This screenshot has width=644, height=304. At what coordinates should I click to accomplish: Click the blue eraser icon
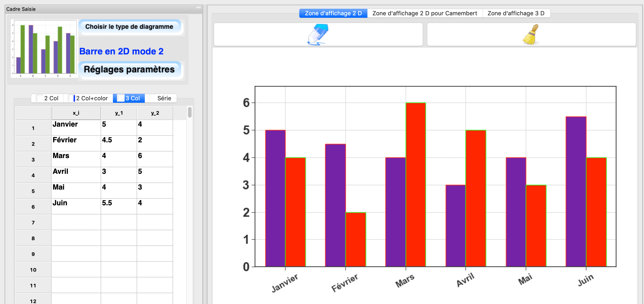(318, 34)
